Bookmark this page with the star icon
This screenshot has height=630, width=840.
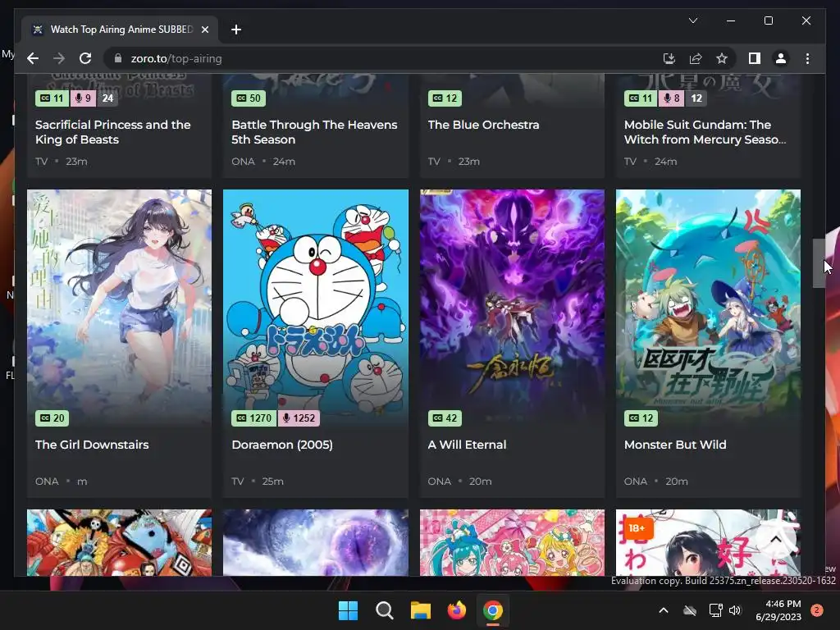tap(722, 58)
